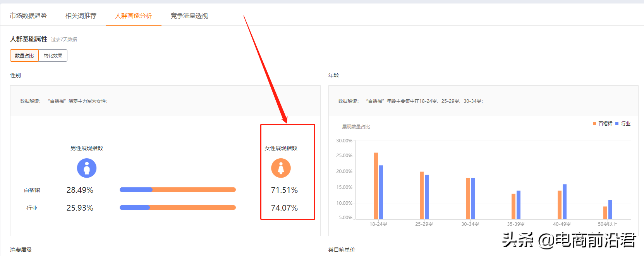This screenshot has width=644, height=256.
Task: Open the 市场数据趋势 tab
Action: pos(28,16)
